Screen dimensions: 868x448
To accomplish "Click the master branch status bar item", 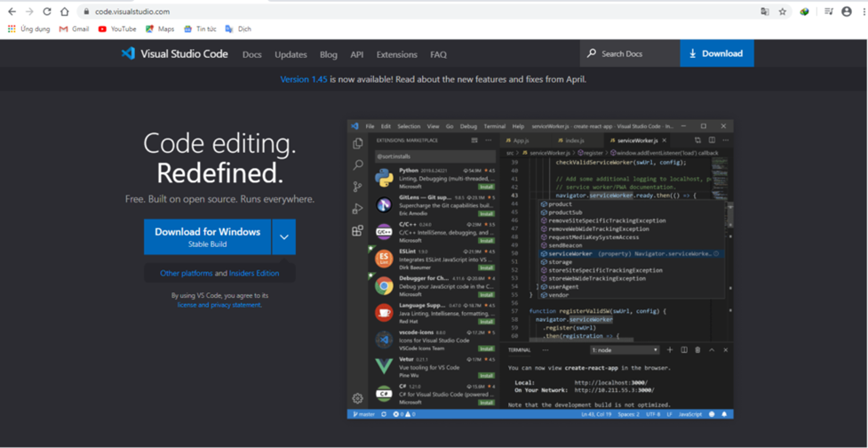I will 363,414.
